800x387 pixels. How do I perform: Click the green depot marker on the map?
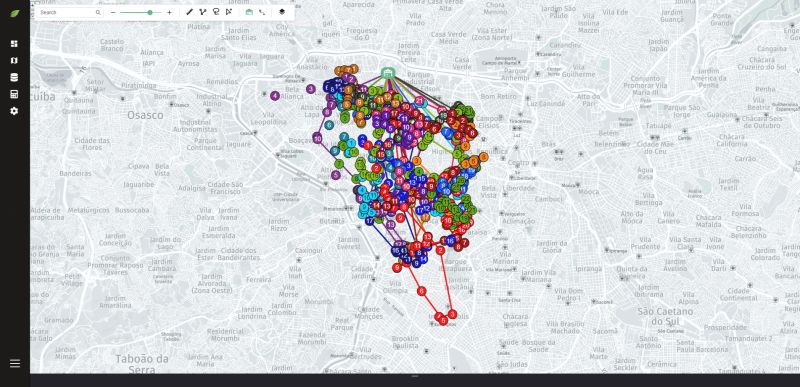point(388,73)
